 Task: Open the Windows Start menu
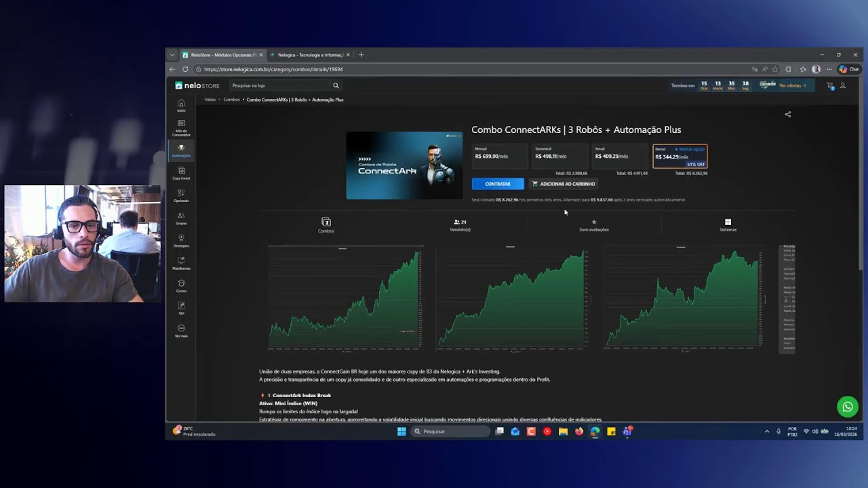(401, 431)
